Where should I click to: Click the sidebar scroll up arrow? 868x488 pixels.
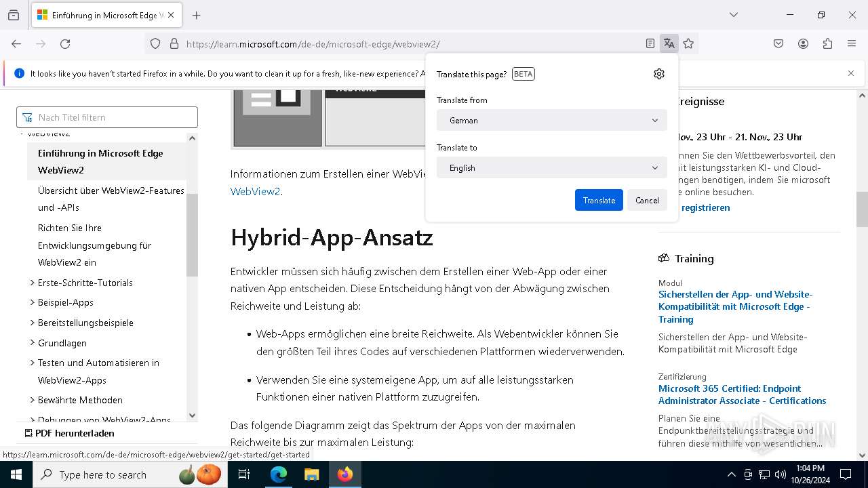[x=192, y=138]
